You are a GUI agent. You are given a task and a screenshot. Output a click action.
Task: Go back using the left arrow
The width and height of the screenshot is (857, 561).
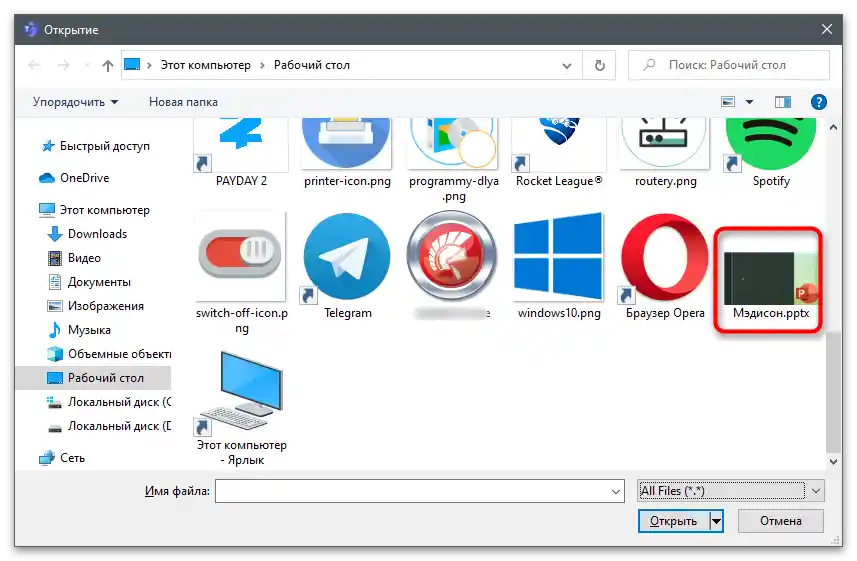(34, 66)
